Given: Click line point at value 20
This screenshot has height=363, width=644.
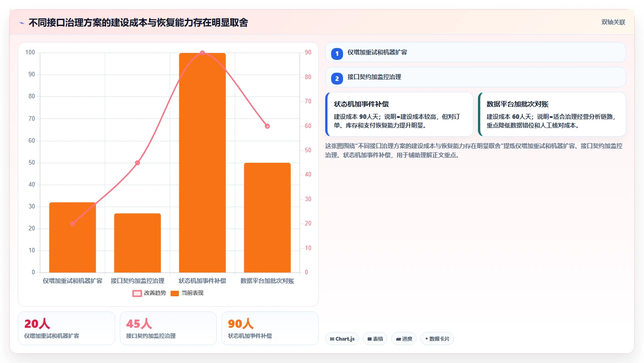Looking at the screenshot, I should (72, 224).
